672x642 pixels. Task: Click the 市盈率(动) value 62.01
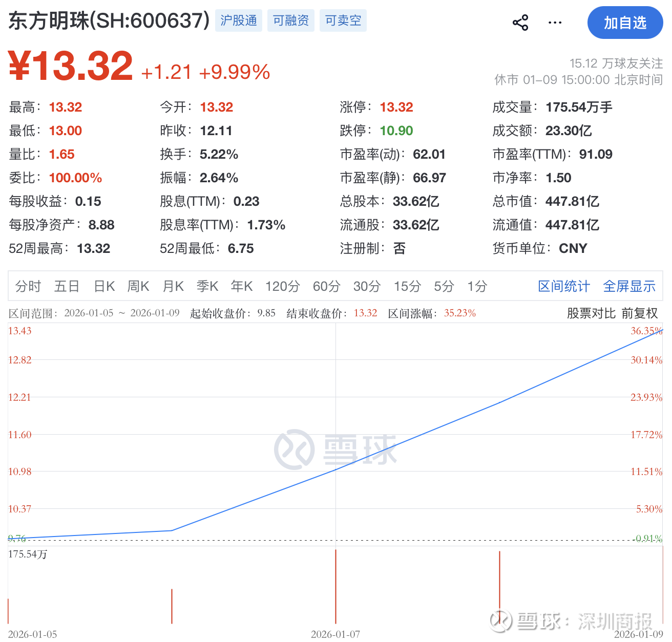coord(429,154)
